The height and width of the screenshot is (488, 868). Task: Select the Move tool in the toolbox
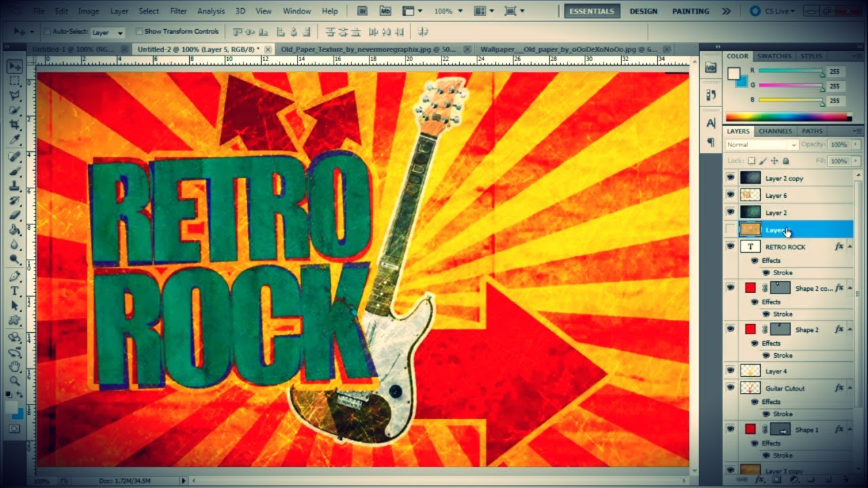tap(14, 66)
